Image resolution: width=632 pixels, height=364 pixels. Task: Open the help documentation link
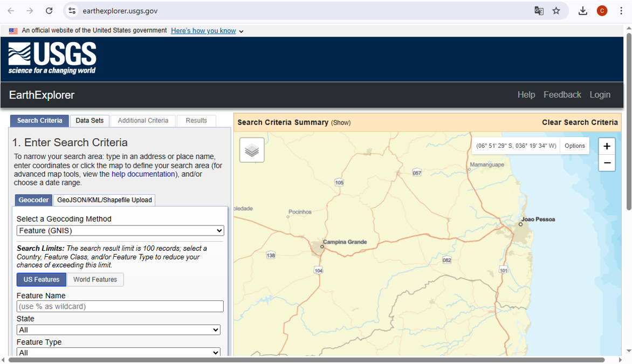pos(143,174)
